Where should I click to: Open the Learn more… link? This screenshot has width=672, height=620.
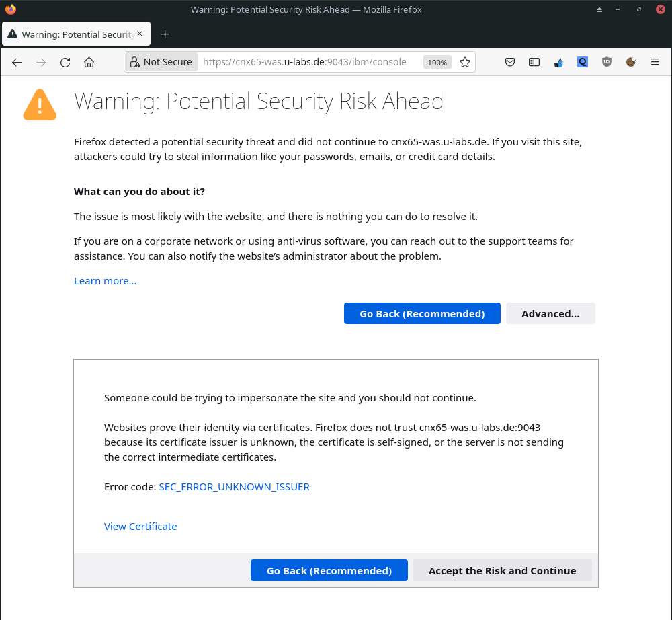105,281
